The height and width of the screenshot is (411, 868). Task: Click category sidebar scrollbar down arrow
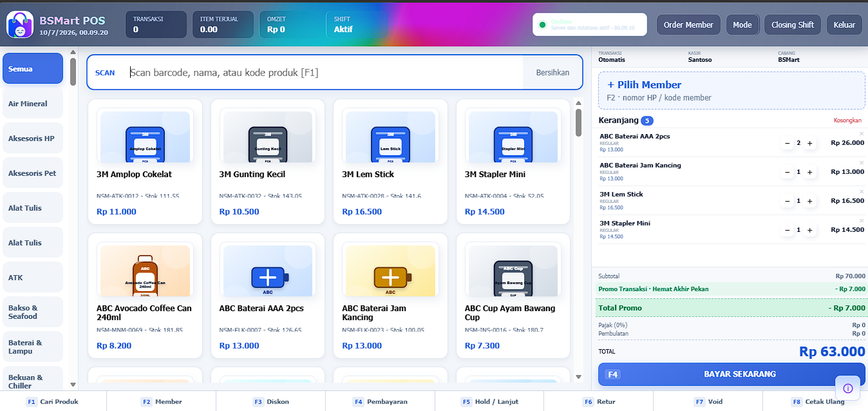[x=73, y=385]
